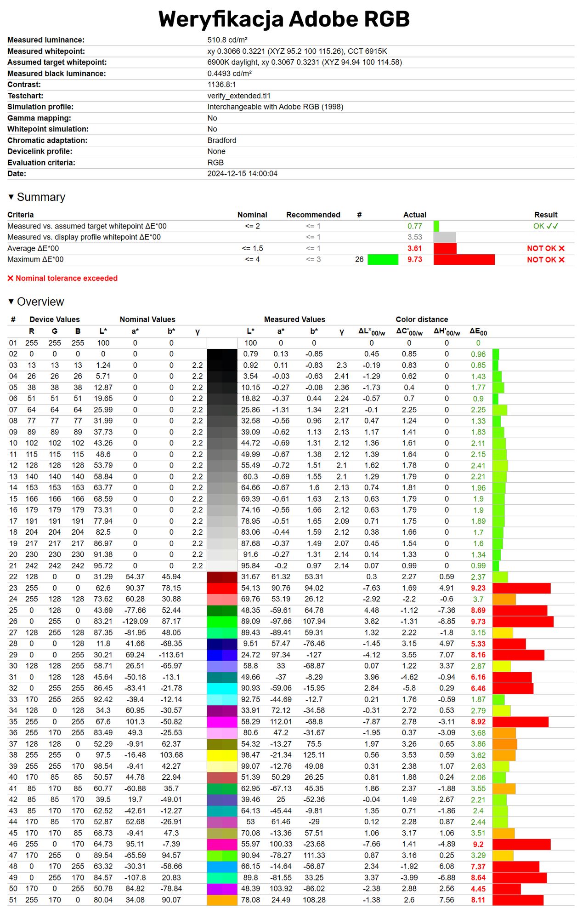Image resolution: width=588 pixels, height=908 pixels.
Task: Click the 'verify_extended.ti1' testchart value
Action: (239, 96)
